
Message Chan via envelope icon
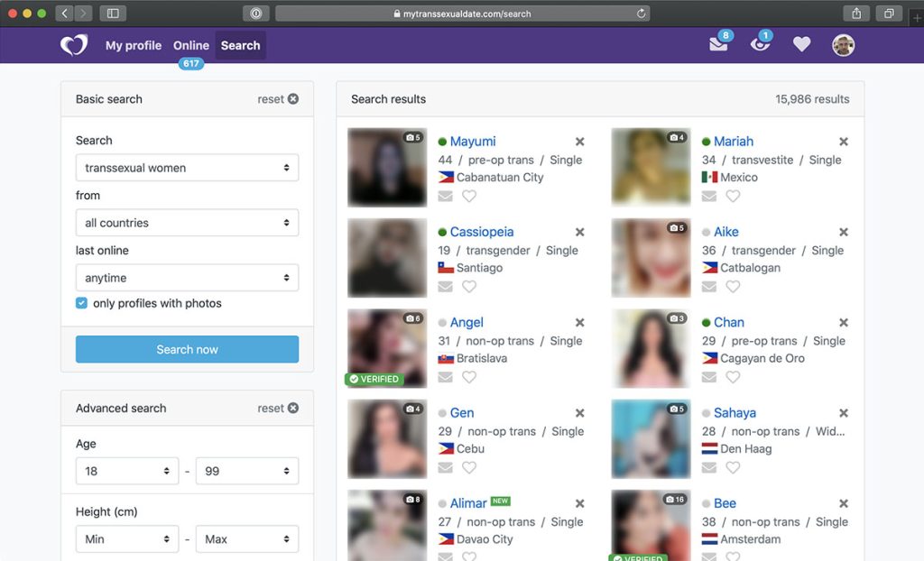(x=709, y=376)
